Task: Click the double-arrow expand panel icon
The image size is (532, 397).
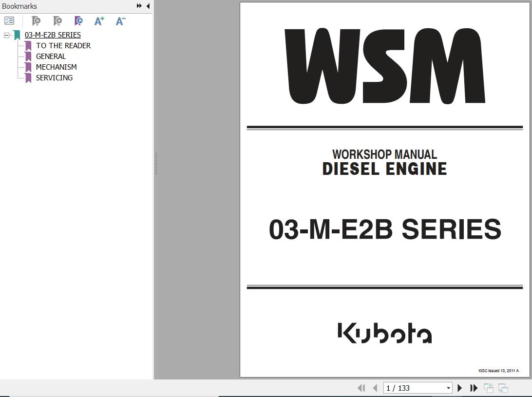Action: pos(139,6)
